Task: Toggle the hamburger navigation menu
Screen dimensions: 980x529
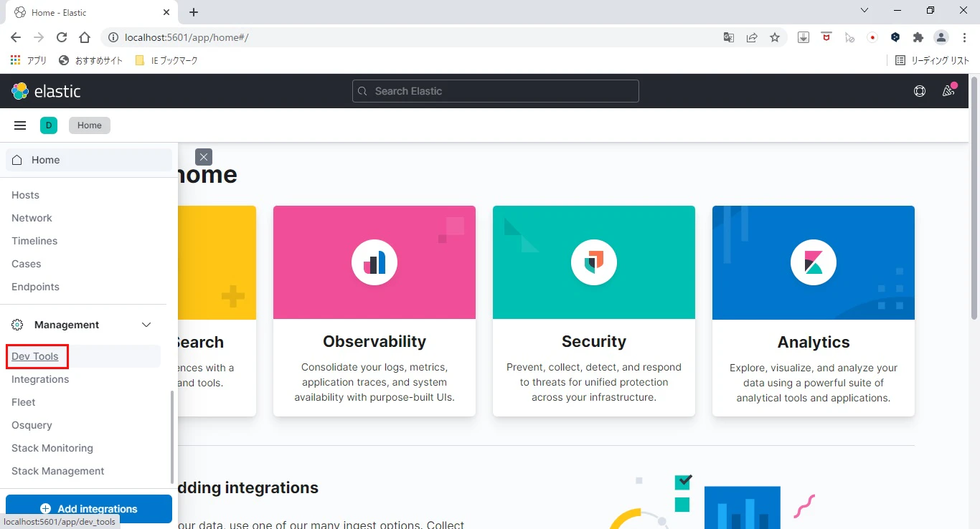Action: [x=20, y=125]
